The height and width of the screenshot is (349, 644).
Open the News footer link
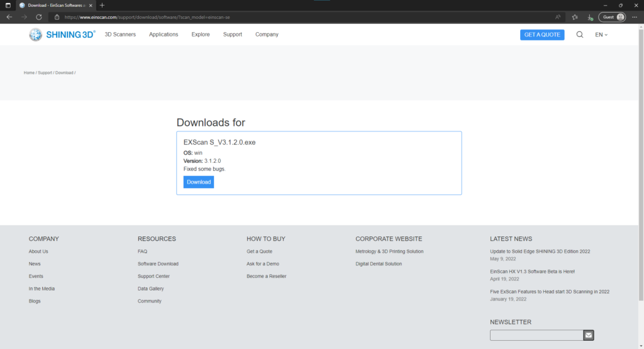point(35,263)
